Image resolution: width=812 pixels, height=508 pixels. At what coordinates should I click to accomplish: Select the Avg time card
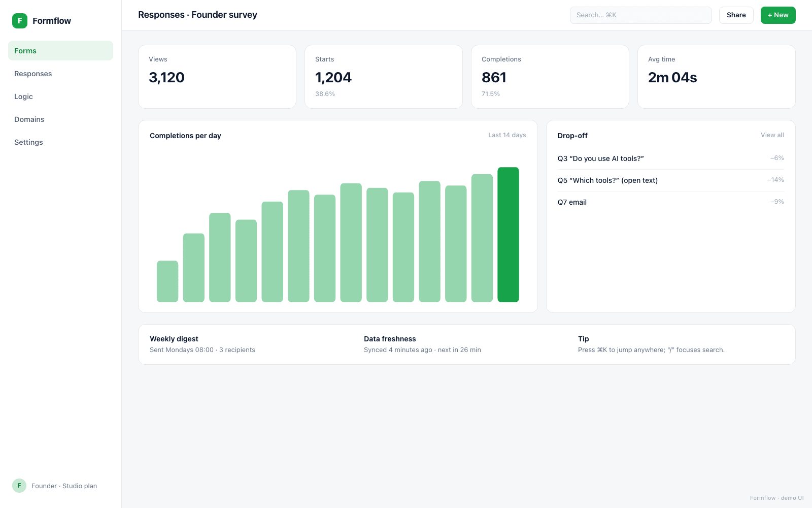point(717,77)
